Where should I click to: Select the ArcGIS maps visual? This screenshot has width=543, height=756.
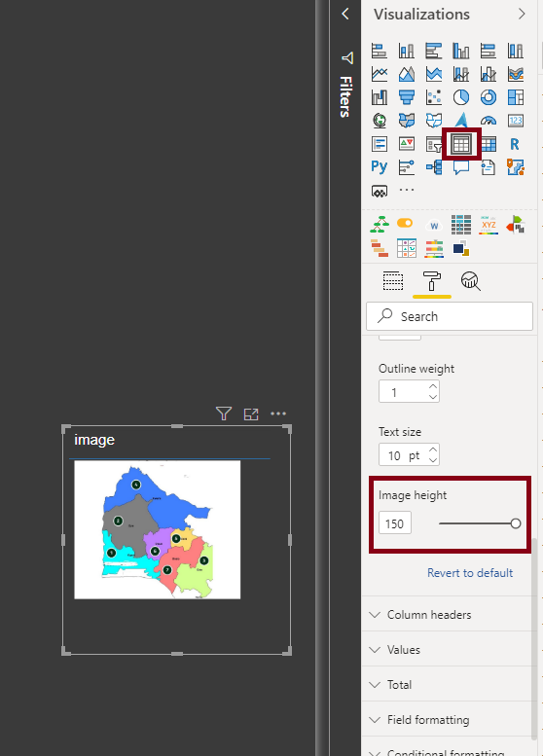point(516,166)
